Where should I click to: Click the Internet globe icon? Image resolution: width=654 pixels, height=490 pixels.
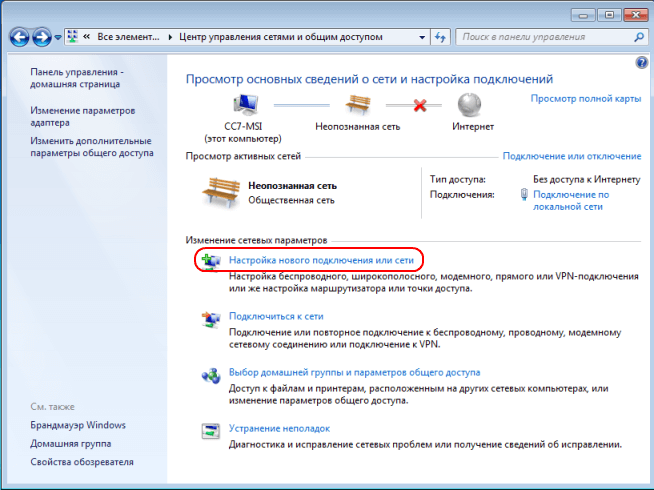click(x=469, y=104)
